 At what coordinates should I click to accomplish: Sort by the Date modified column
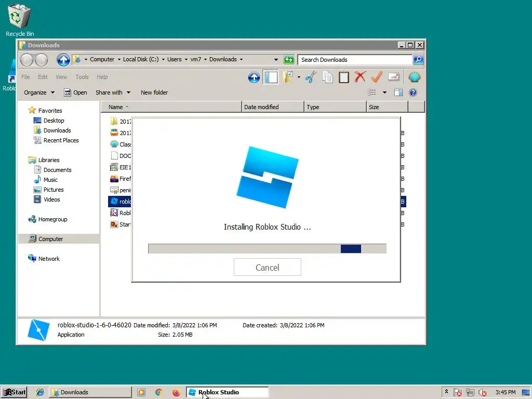click(x=273, y=107)
